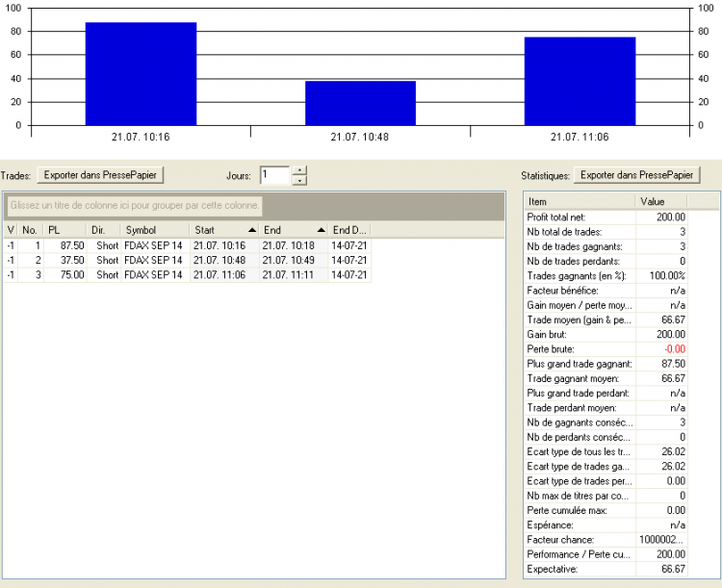This screenshot has height=588, width=722.
Task: Click the Trades Exporter dans PressePapier button
Action: (x=100, y=175)
